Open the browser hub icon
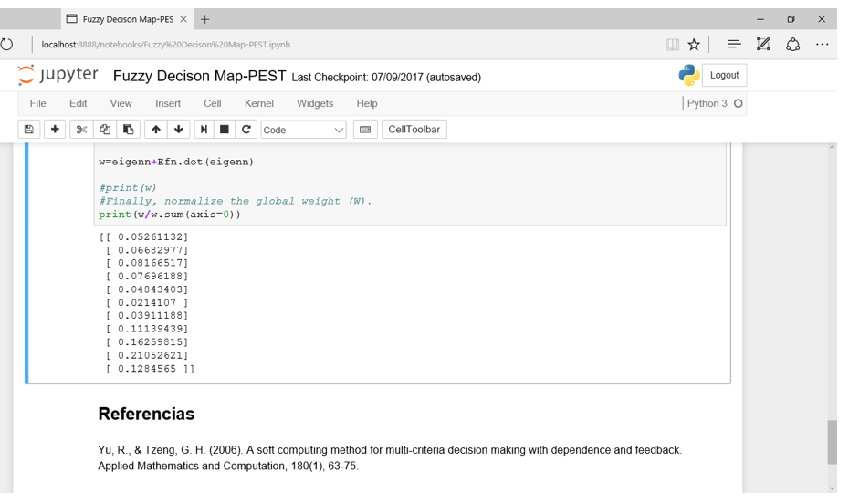Viewport: 849px width, 504px height. (x=734, y=45)
